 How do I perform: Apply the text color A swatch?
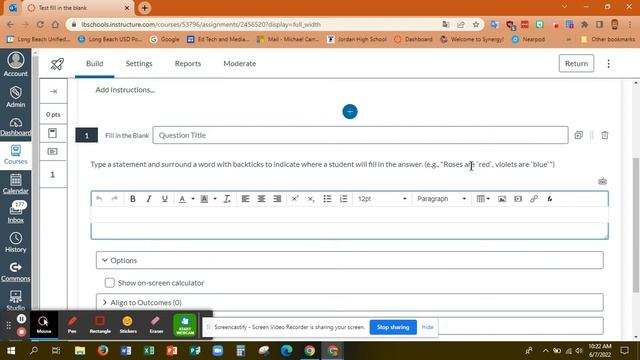182,199
